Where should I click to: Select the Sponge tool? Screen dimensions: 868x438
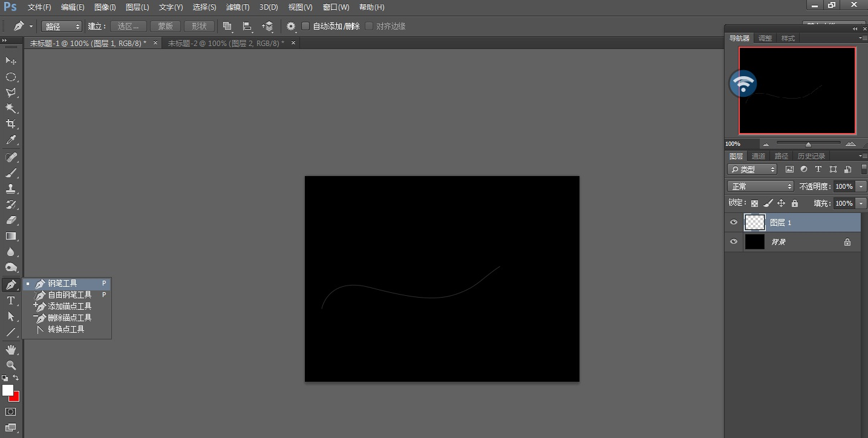[11, 267]
